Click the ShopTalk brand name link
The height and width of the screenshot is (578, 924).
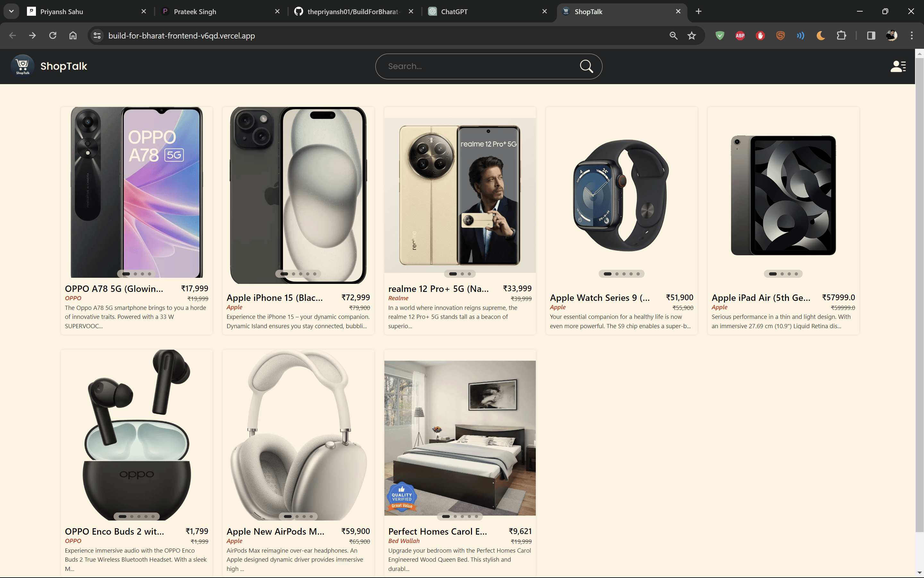64,66
